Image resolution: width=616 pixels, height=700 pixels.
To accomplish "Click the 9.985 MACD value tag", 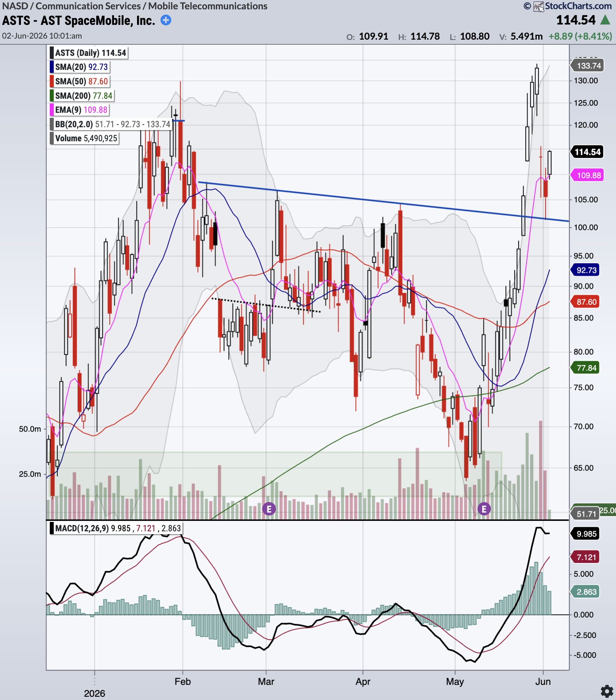I will [x=585, y=534].
